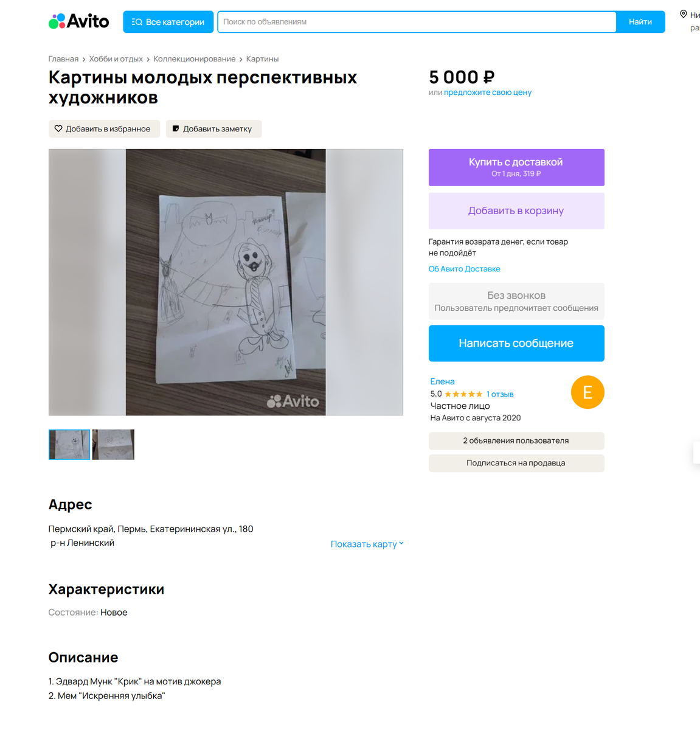Click Купить с доставкой button
Viewport: 700px width, 730px height.
click(x=516, y=167)
